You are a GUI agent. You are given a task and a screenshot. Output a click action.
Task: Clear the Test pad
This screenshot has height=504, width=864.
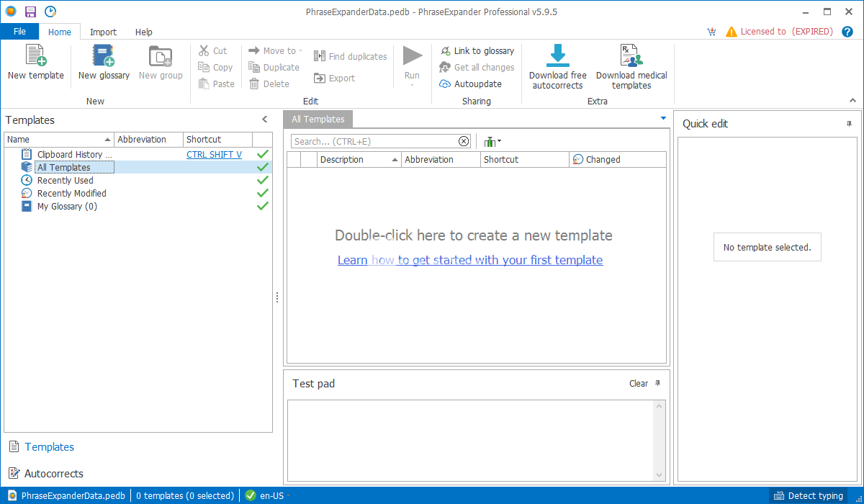click(x=639, y=384)
